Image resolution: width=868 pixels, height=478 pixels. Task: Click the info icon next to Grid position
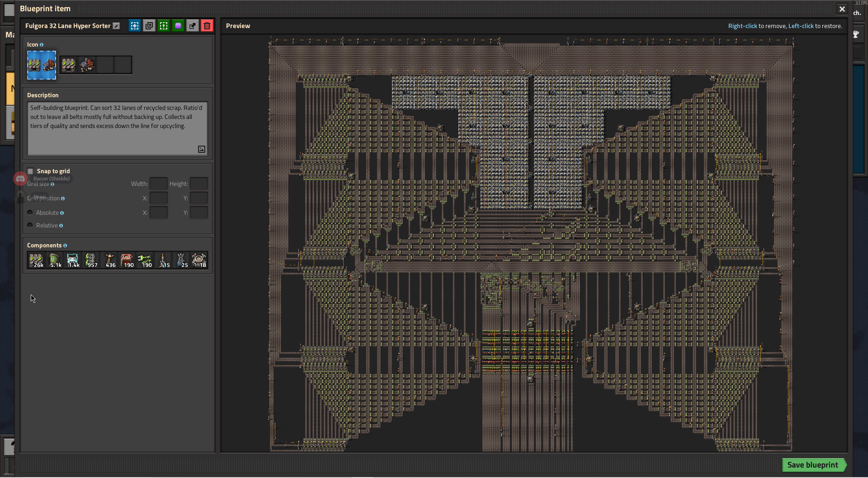[63, 199]
